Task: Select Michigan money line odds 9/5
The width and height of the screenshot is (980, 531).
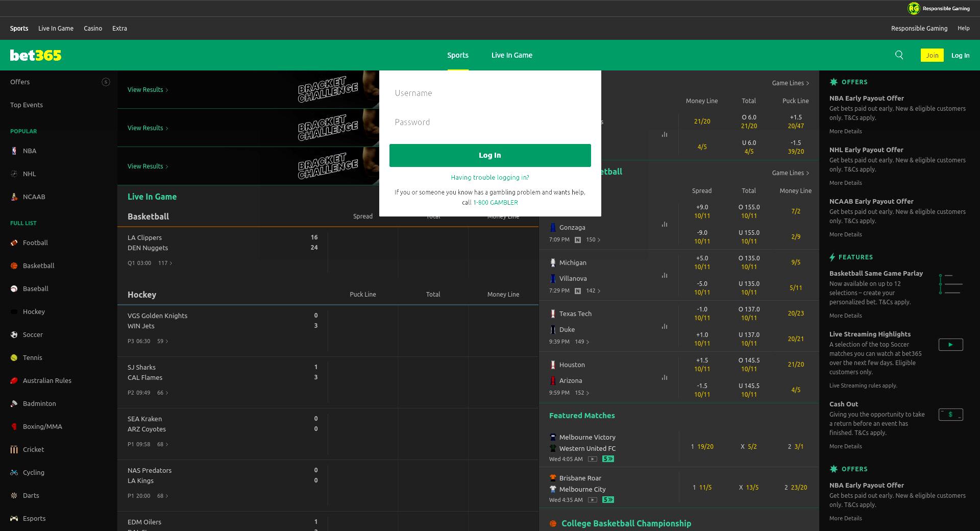Action: coord(796,262)
